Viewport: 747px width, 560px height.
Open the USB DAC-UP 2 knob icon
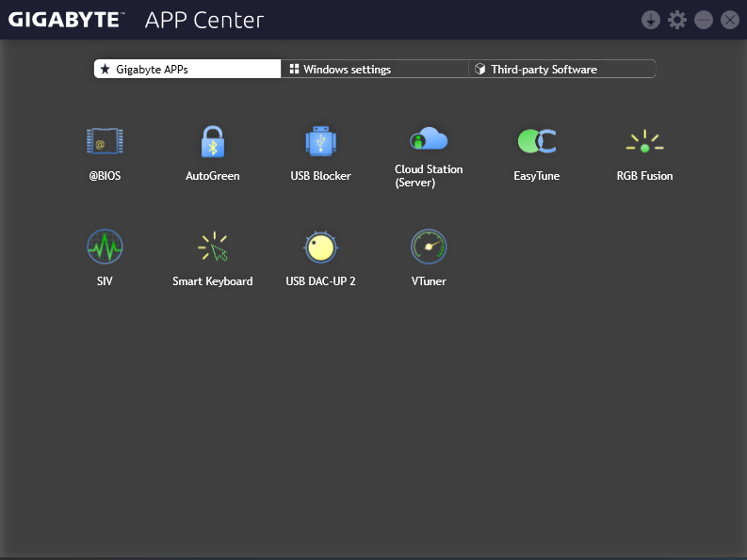[320, 248]
